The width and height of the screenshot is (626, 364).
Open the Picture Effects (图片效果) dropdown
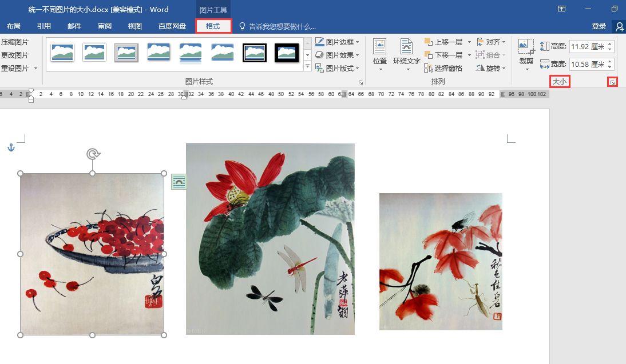(x=338, y=55)
